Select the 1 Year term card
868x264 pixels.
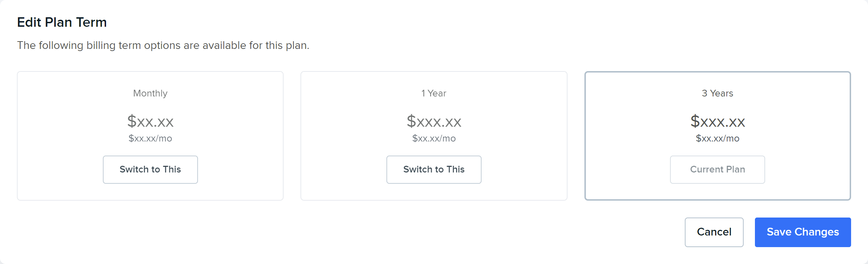[x=434, y=136]
